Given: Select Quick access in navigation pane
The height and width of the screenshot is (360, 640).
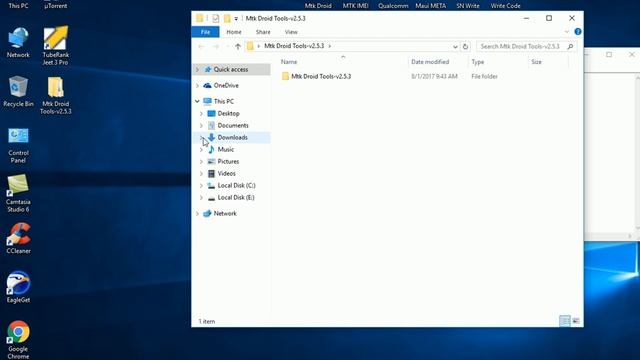Looking at the screenshot, I should [231, 69].
